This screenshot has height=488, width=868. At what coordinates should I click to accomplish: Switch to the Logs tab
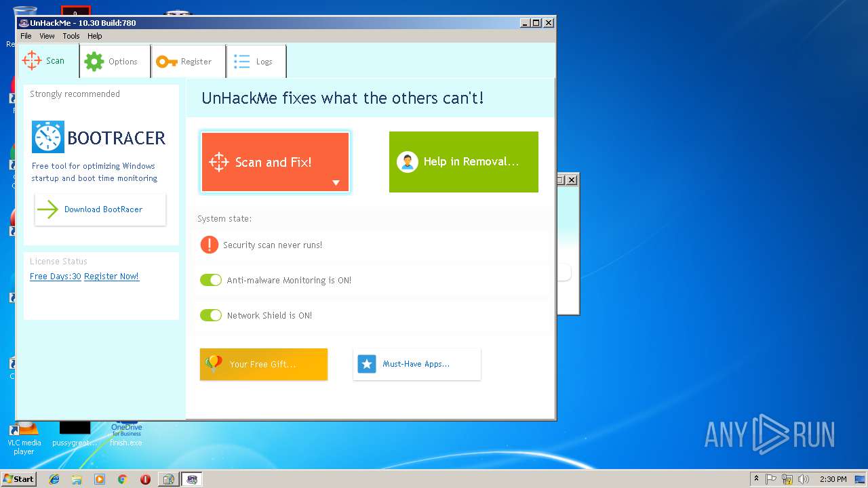256,62
